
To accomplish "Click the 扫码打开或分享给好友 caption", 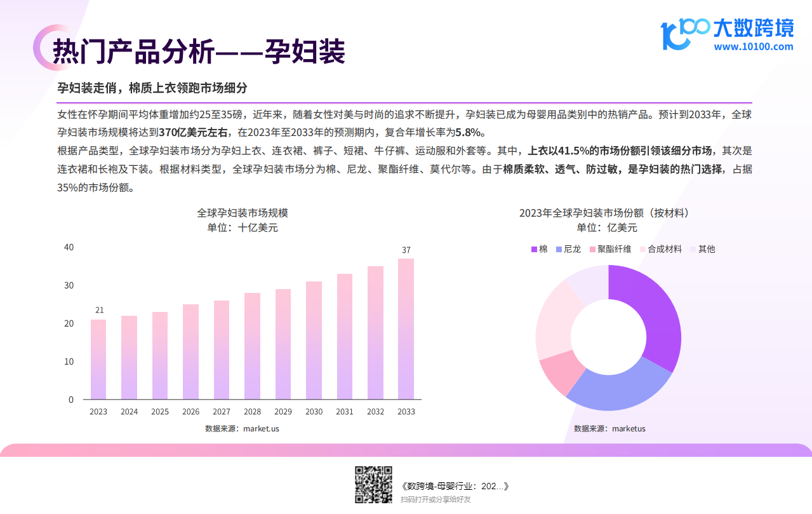I will (x=436, y=499).
